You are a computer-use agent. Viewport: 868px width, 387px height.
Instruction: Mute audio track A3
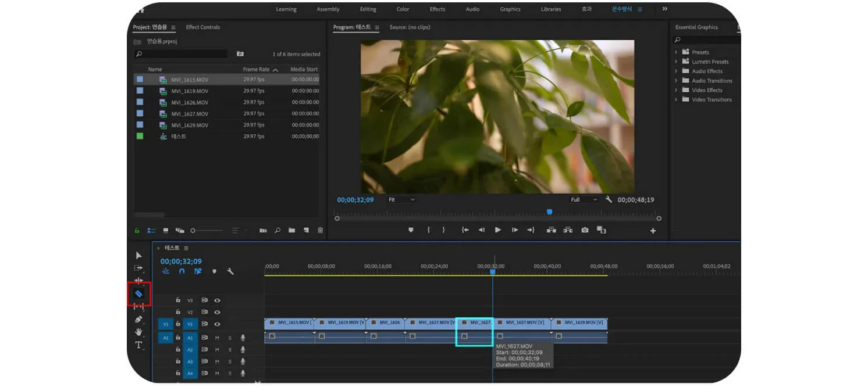coord(217,361)
